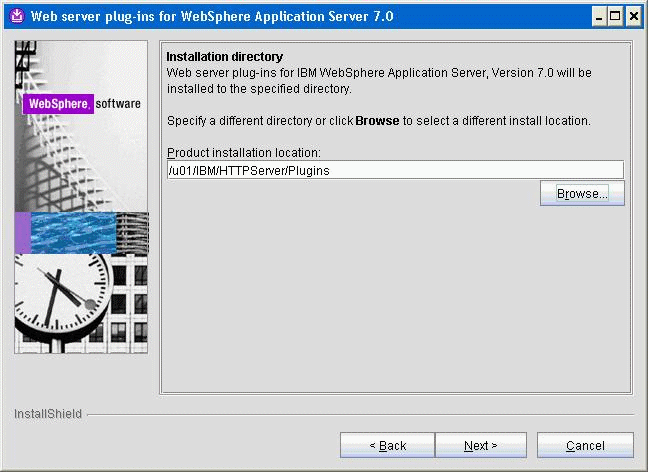Proceed with the Next button

click(x=480, y=445)
